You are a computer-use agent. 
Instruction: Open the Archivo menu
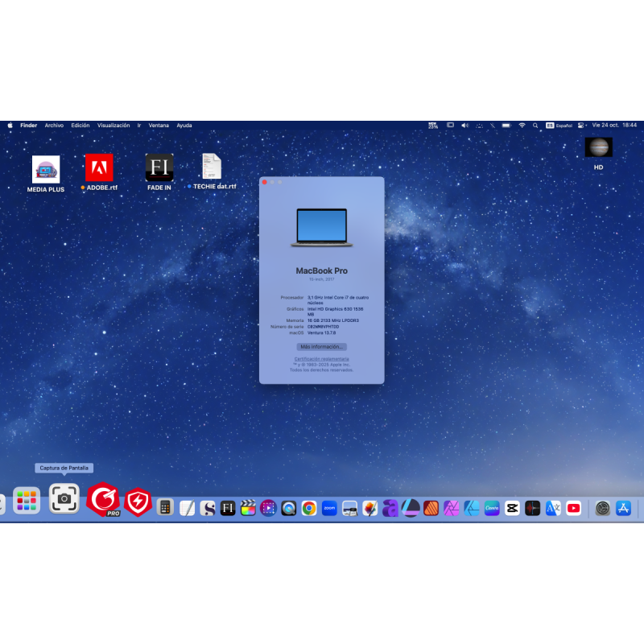(54, 126)
